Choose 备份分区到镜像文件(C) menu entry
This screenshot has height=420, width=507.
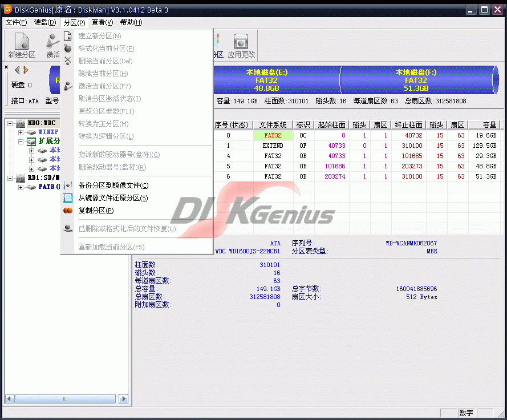(x=137, y=185)
